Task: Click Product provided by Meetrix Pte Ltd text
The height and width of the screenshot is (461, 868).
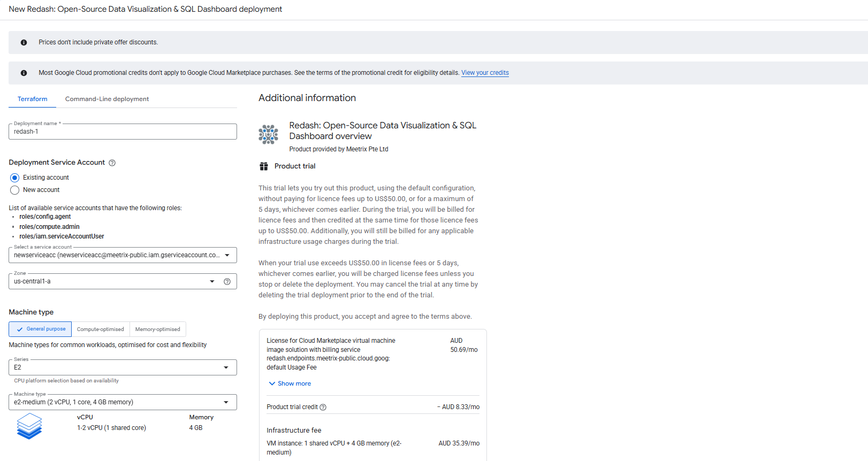Action: [339, 149]
